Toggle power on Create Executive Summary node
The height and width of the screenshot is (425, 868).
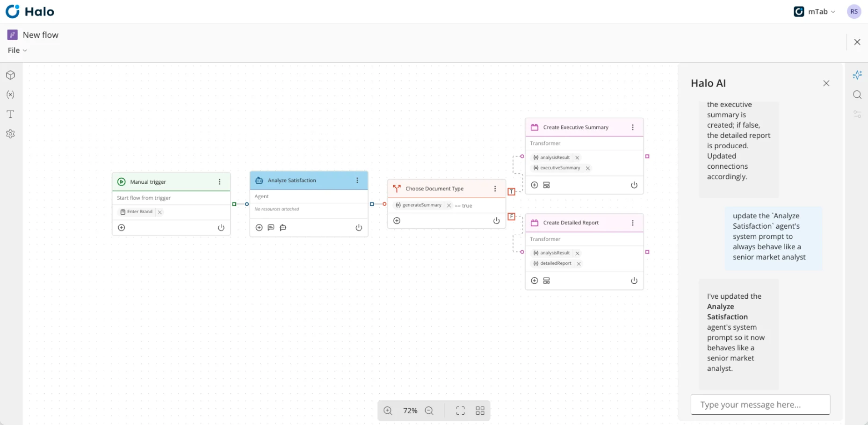coord(634,185)
